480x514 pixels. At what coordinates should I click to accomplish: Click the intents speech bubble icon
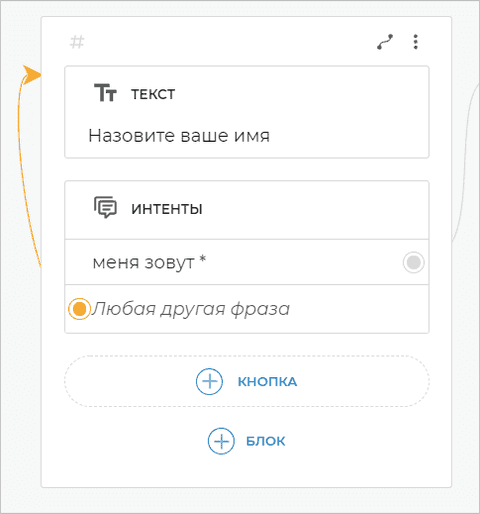point(105,207)
